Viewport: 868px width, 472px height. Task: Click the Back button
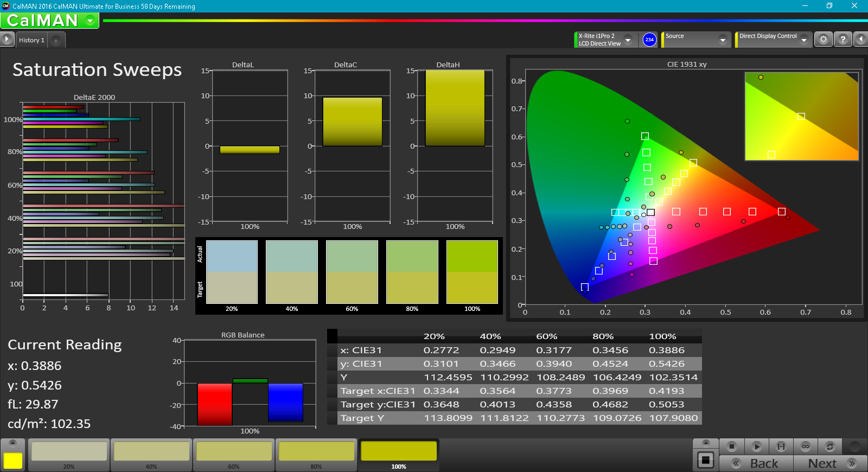click(x=756, y=463)
